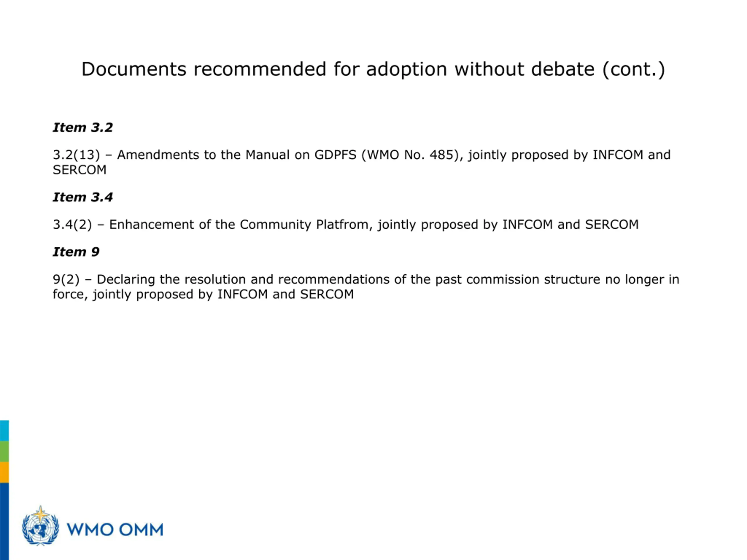Click the green color bar segment
Image resolution: width=747 pixels, height=560 pixels.
(4, 451)
